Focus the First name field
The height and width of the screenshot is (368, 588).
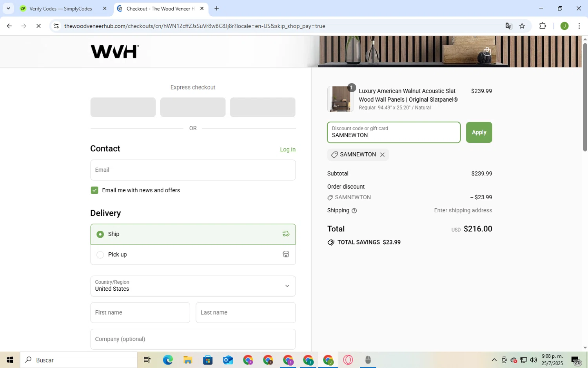[140, 313]
